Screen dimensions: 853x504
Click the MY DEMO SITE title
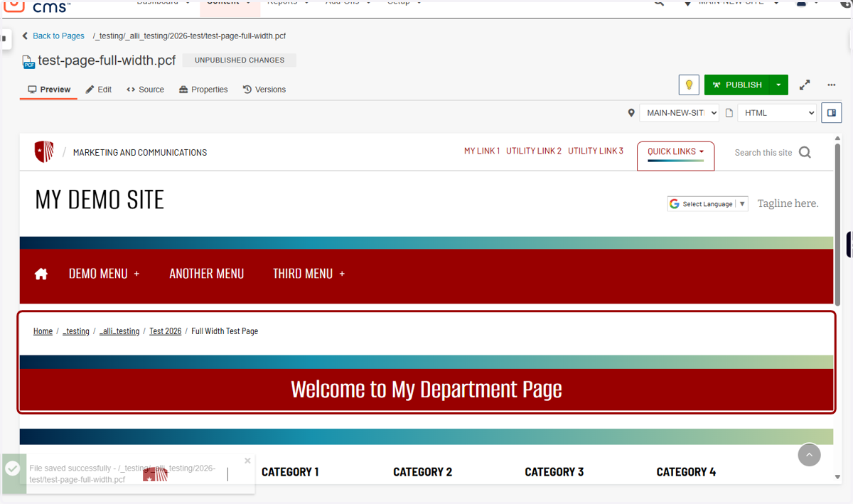100,200
